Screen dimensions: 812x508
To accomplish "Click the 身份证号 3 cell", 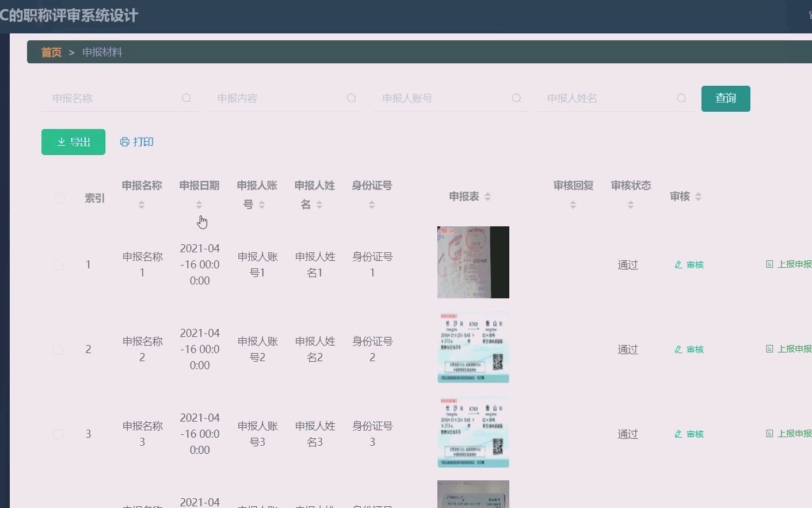I will click(x=372, y=434).
